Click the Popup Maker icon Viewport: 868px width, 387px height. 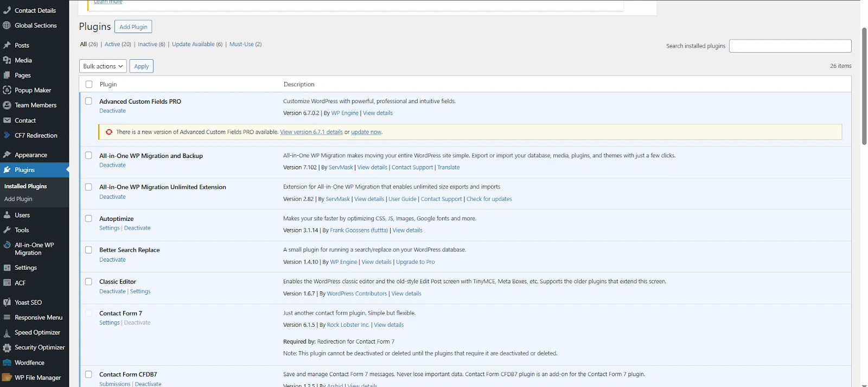[7, 90]
